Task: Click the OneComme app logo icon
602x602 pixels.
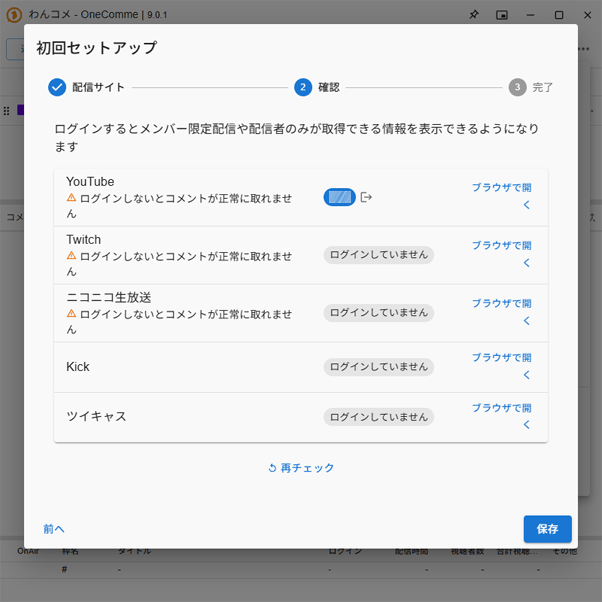Action: [14, 15]
